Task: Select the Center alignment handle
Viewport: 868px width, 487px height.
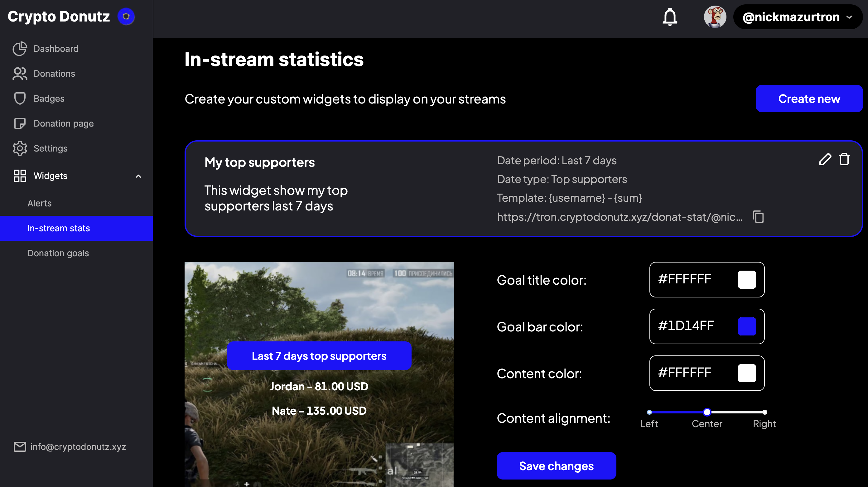Action: coord(707,412)
